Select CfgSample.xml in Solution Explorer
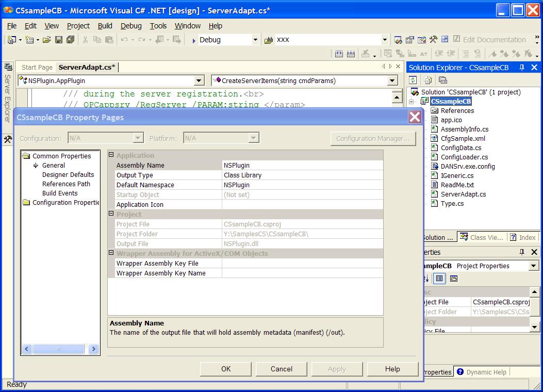Viewport: 543px width, 392px height. pos(463,139)
